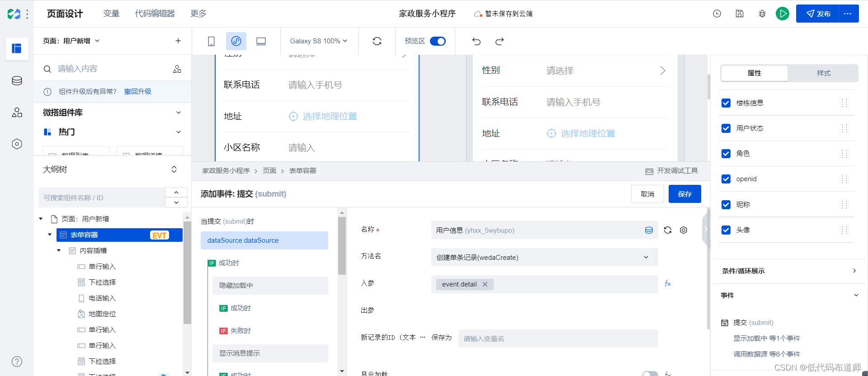This screenshot has height=376, width=868.
Task: Switch to the 样式 tab
Action: pos(823,73)
